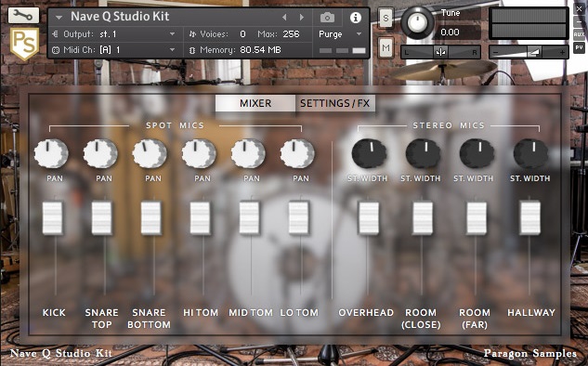
Task: Take snapshot with the camera icon
Action: (x=327, y=18)
